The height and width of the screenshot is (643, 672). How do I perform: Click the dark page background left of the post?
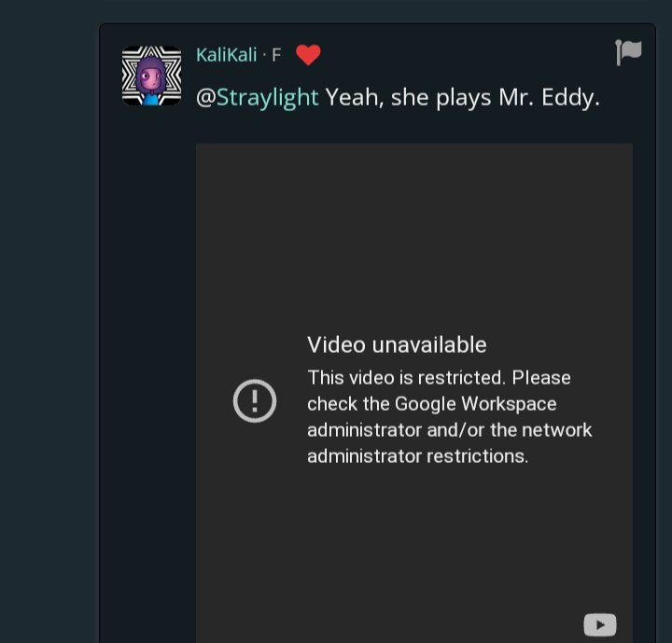click(x=47, y=327)
